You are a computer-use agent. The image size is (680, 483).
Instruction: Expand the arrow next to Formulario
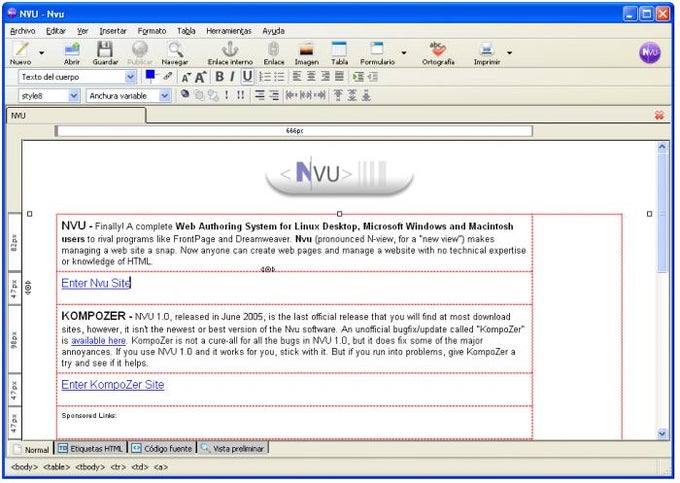click(404, 53)
